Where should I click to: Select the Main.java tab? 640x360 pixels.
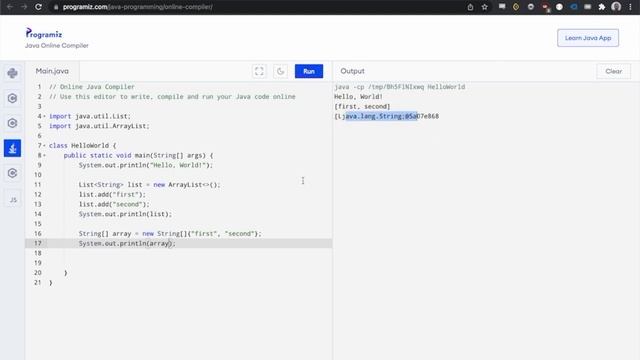[52, 71]
